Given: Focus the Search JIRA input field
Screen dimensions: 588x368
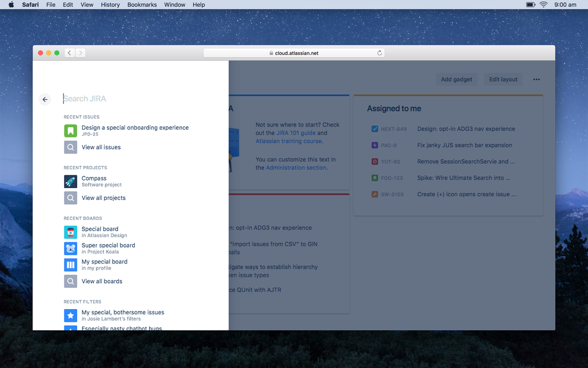Looking at the screenshot, I should [x=142, y=98].
